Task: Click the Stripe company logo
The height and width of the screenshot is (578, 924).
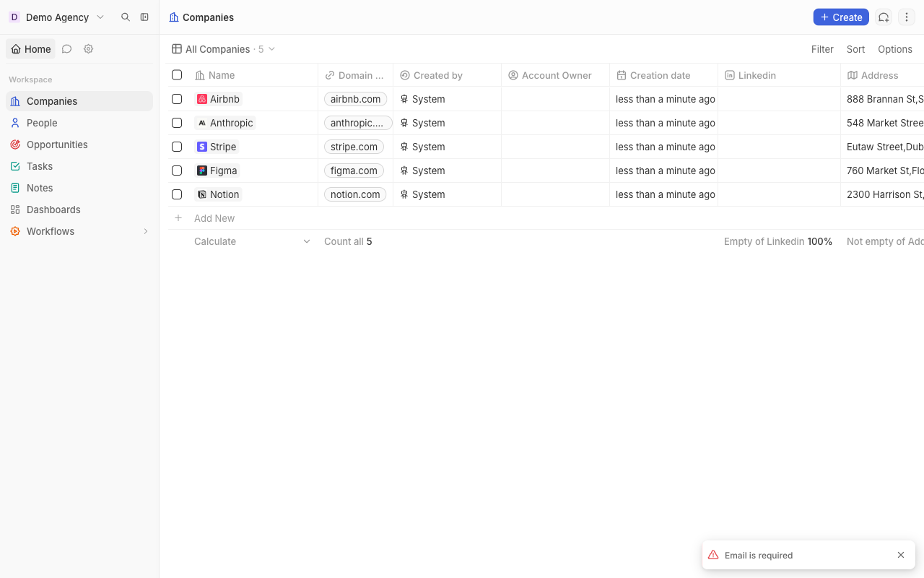Action: (x=202, y=147)
